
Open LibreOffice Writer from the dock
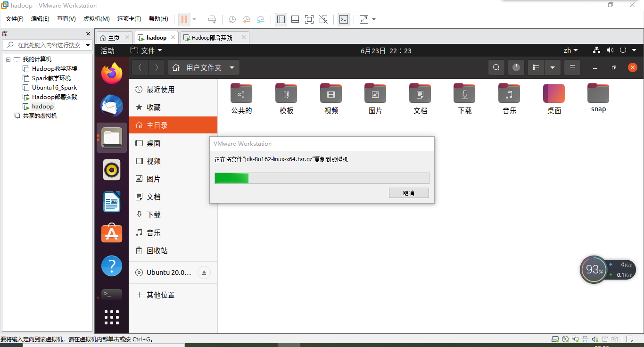(112, 202)
